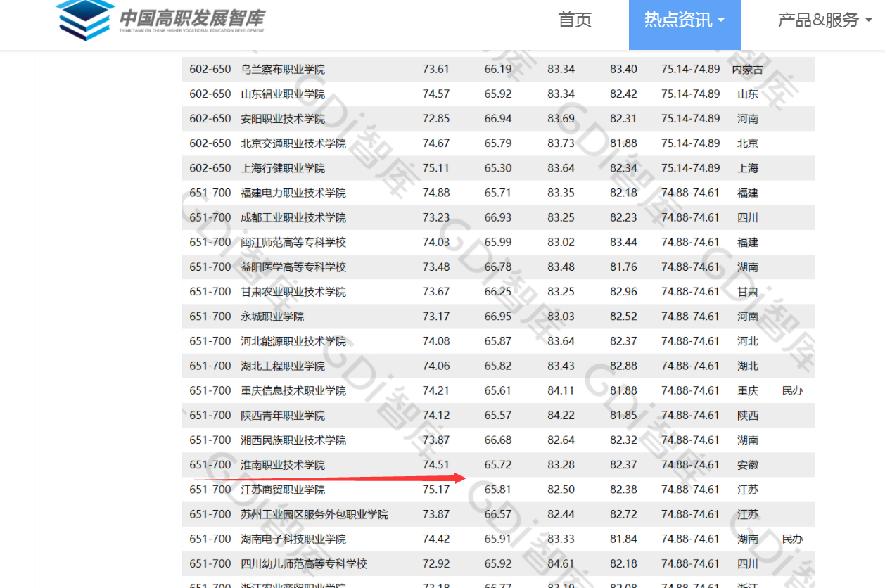The height and width of the screenshot is (588, 885).
Task: Select the 乌兰察布职业学院 school name
Action: (x=283, y=69)
